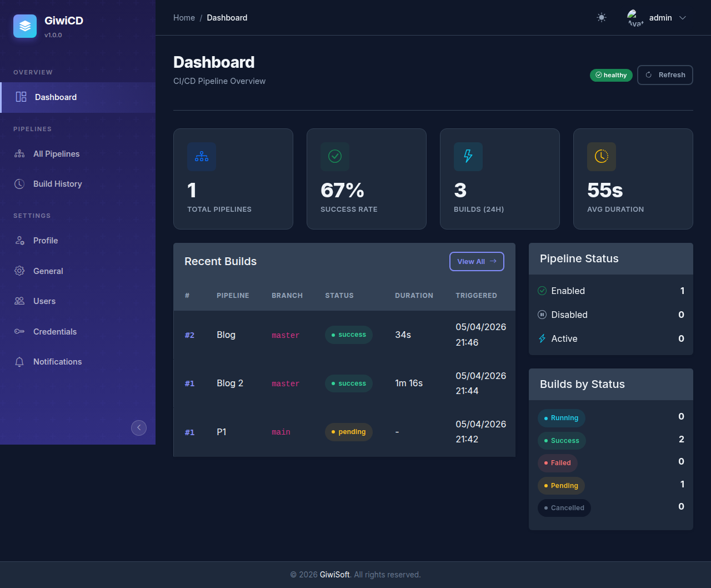
Task: Click the Notifications bell icon
Action: 19,361
